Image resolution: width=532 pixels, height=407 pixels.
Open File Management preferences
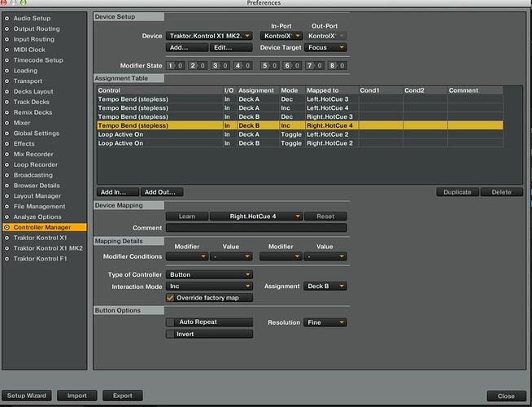coord(39,207)
